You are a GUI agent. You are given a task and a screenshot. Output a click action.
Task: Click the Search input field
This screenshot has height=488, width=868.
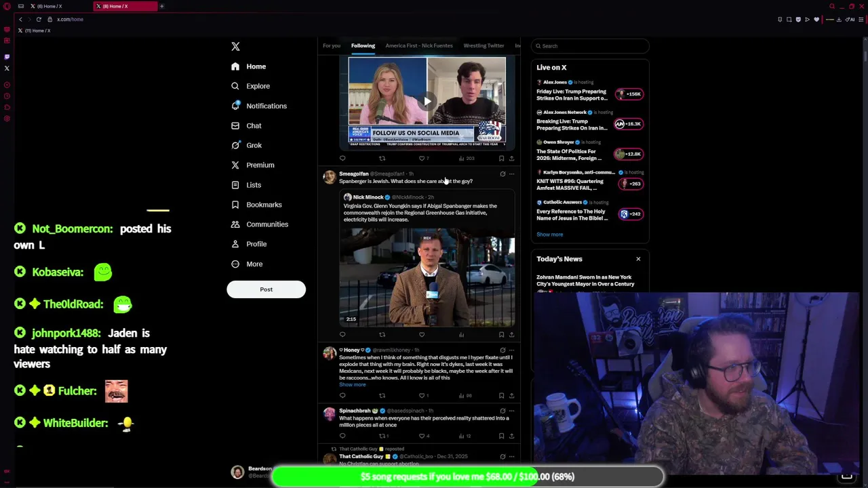click(590, 45)
